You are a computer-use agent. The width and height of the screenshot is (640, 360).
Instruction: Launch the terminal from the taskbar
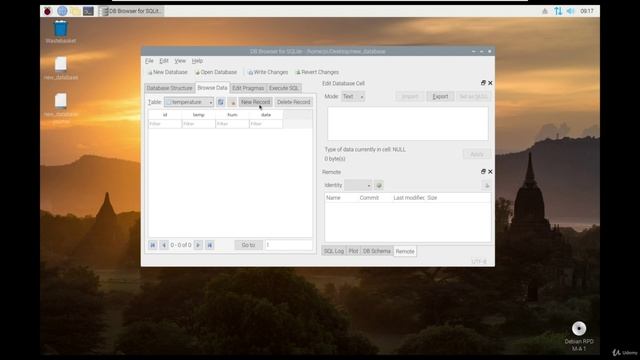click(88, 11)
